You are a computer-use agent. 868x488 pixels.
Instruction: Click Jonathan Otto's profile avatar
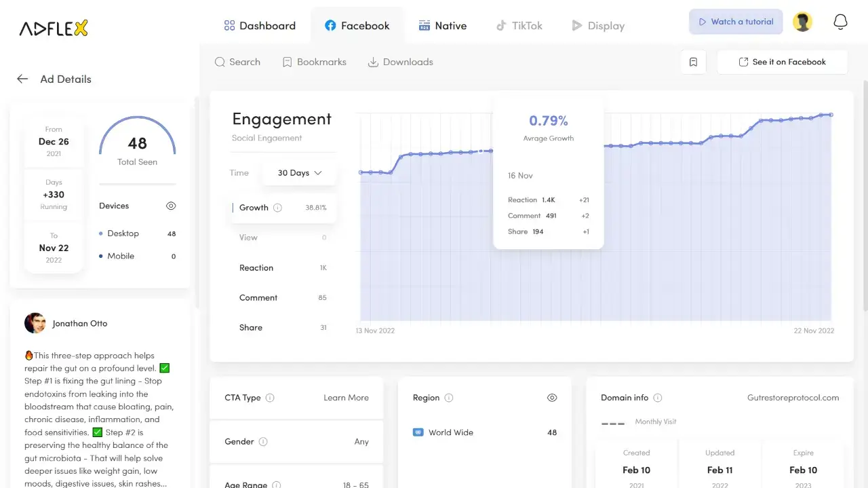[x=35, y=323]
